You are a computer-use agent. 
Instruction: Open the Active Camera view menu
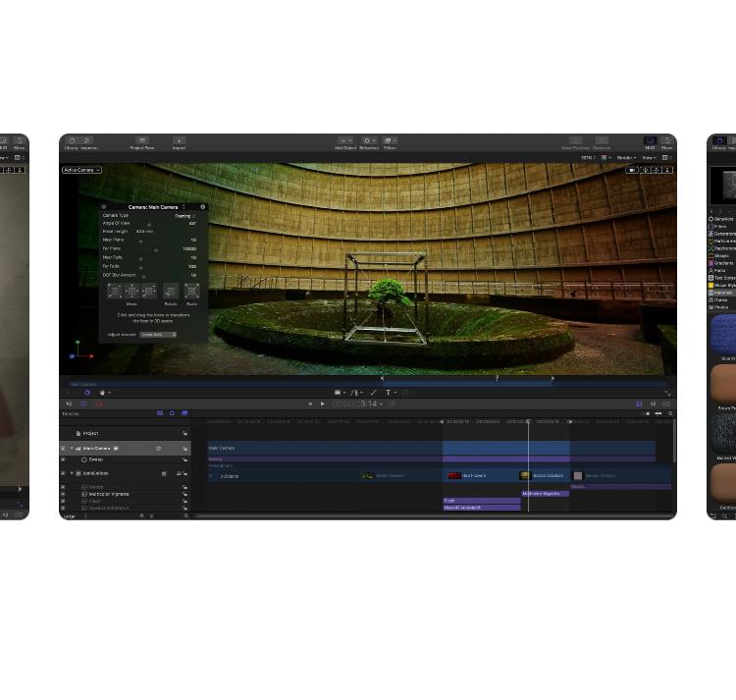[x=81, y=170]
